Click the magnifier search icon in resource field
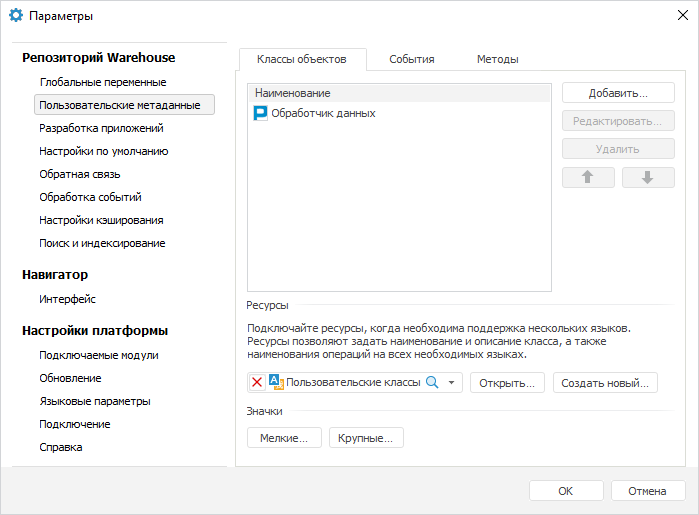Viewport: 699px width, 515px height. pos(433,383)
